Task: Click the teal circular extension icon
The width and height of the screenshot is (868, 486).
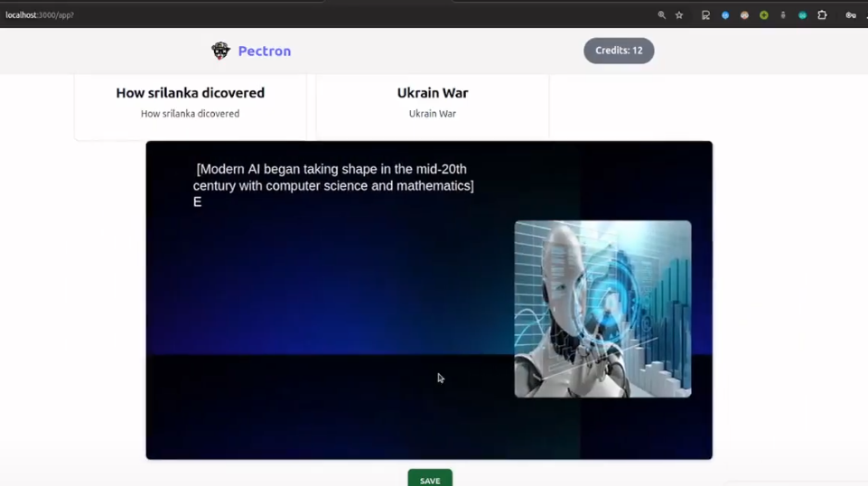Action: [802, 15]
